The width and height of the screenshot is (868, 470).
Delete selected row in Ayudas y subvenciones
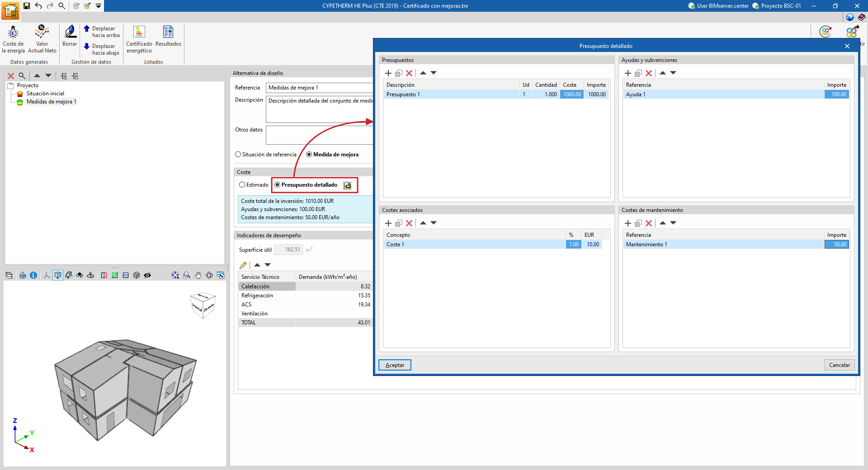(x=649, y=73)
